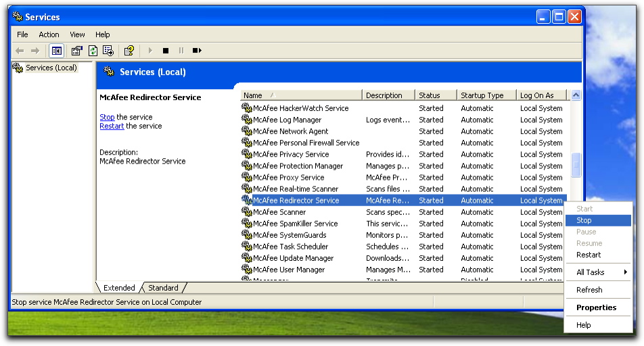Click the green Refresh toolbar icon
The image size is (644, 346).
pos(91,51)
